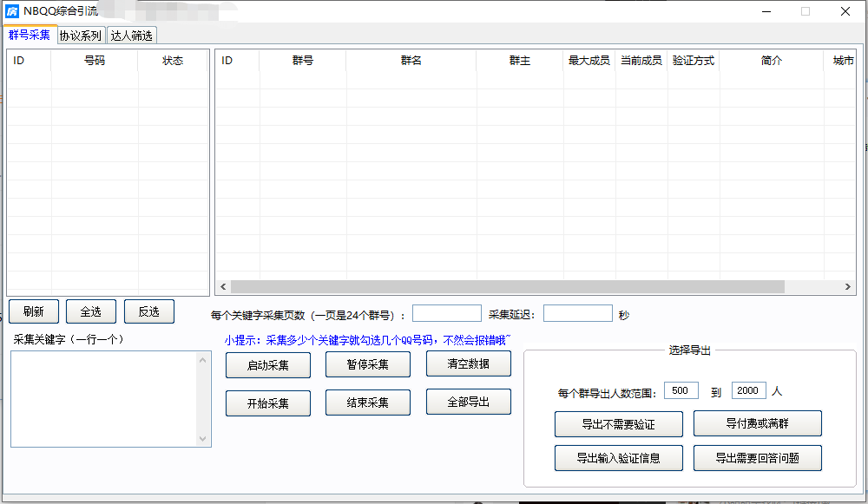This screenshot has width=868, height=504.
Task: Switch to the 协议系列 tab
Action: click(x=81, y=36)
